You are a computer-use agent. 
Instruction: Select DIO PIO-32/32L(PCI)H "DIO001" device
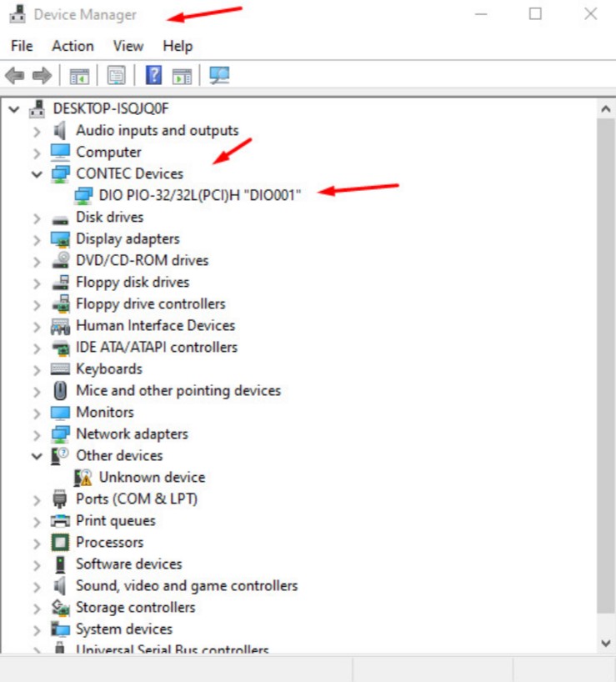[x=200, y=195]
